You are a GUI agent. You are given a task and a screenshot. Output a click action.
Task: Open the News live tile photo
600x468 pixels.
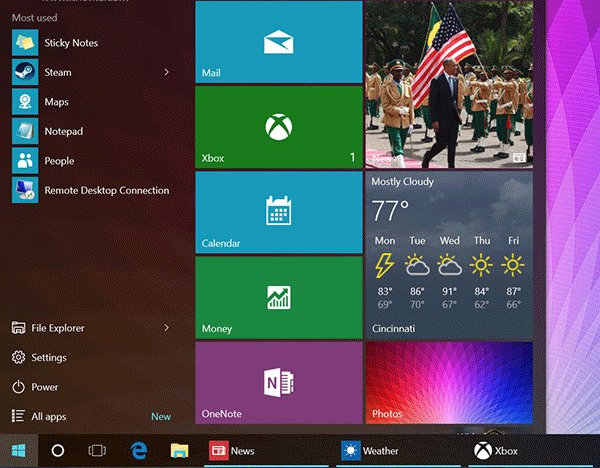click(449, 85)
